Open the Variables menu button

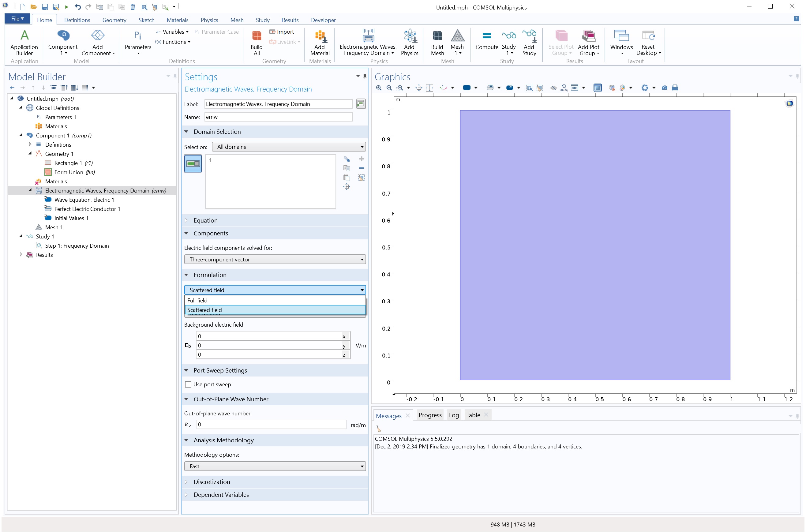tap(173, 32)
